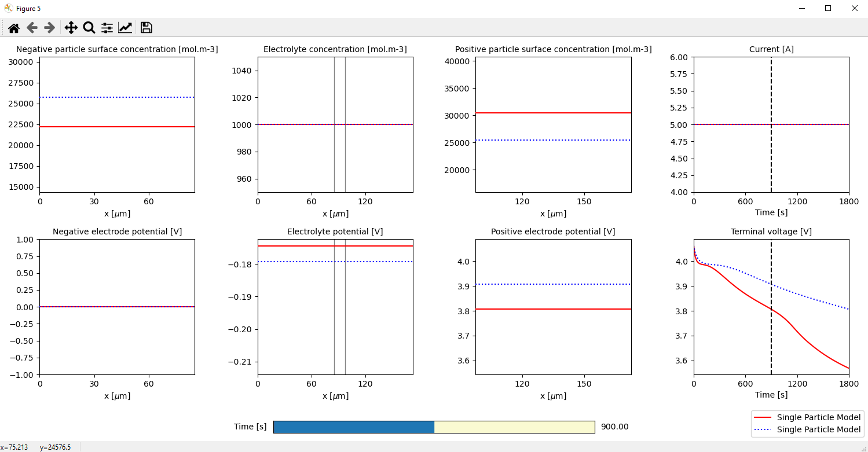Image resolution: width=868 pixels, height=452 pixels.
Task: Click inside the Current [A] subplot
Action: pos(770,124)
